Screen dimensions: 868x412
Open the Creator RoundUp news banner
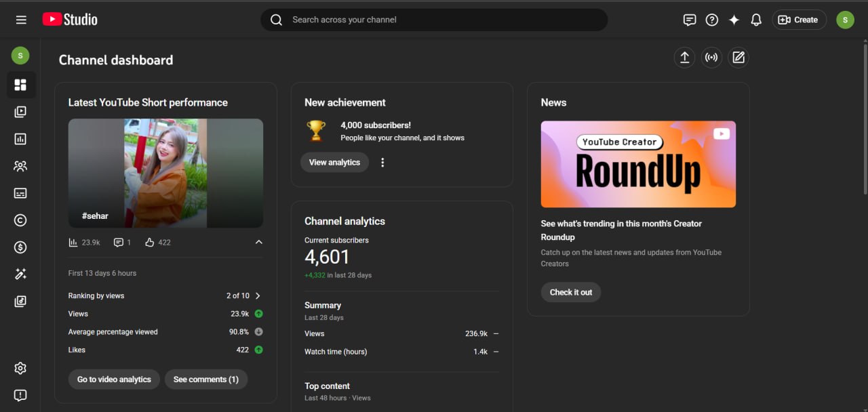[638, 164]
